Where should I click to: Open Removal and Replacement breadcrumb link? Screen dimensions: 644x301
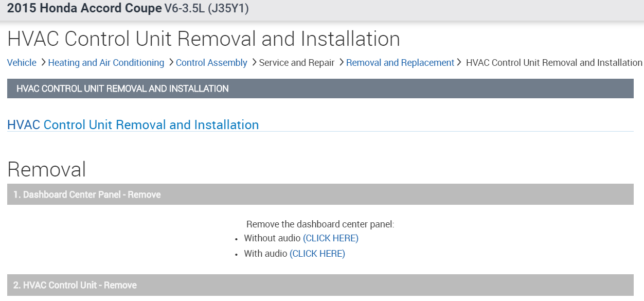pyautogui.click(x=400, y=63)
